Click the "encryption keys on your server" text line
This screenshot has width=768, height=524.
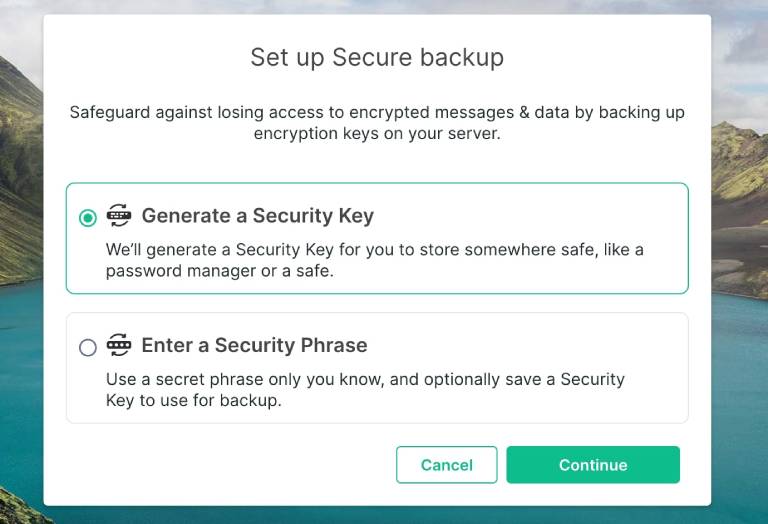click(377, 133)
